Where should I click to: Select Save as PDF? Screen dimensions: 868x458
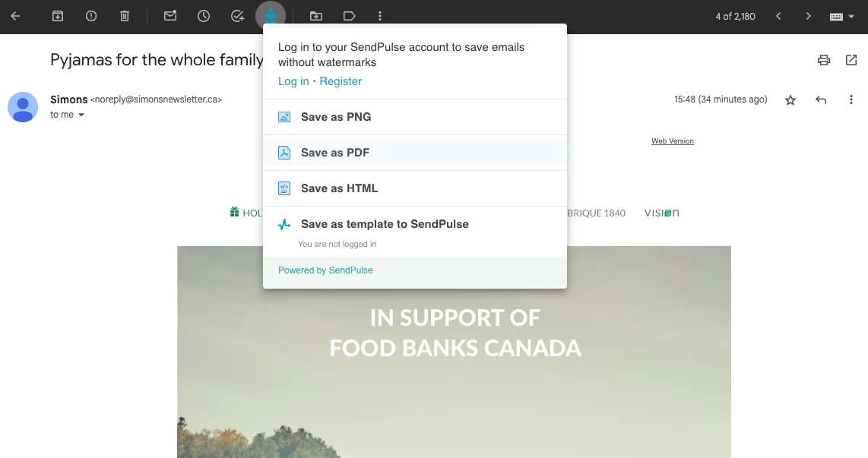(x=335, y=152)
